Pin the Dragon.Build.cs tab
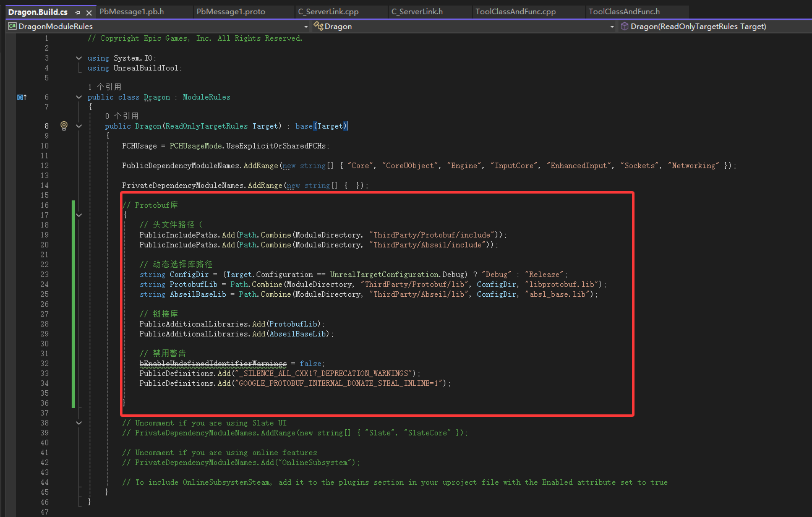Viewport: 812px width, 517px height. coord(77,11)
